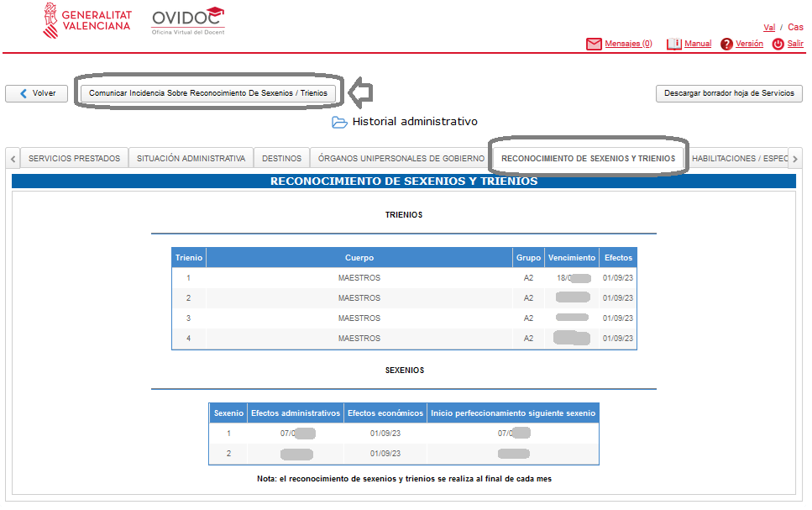Open the Servicios Prestados tab
This screenshot has width=812, height=510.
[x=74, y=158]
